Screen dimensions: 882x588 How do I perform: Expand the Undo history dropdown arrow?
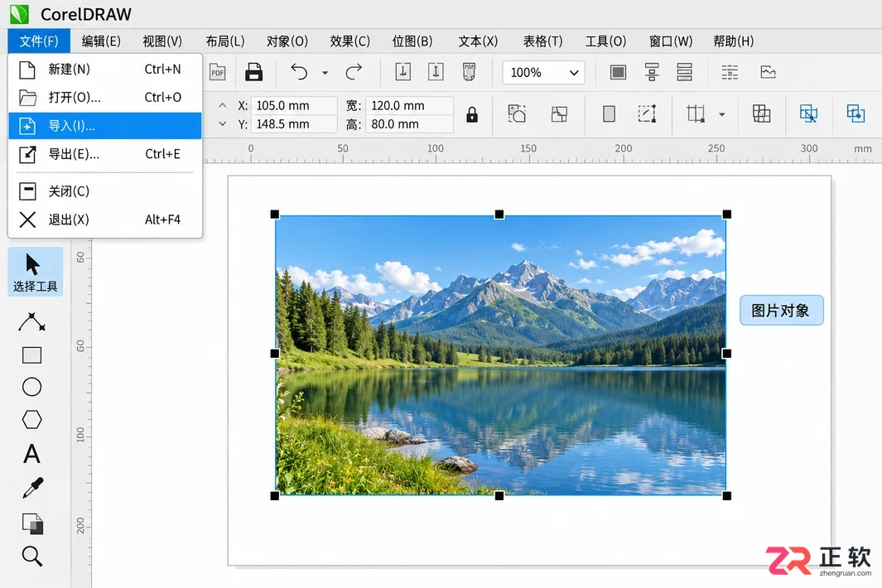point(325,73)
